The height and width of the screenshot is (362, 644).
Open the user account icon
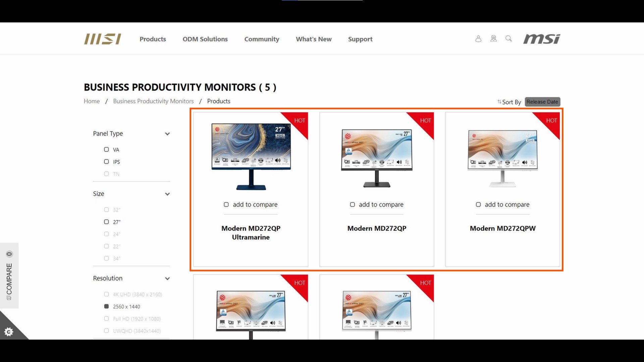[478, 39]
